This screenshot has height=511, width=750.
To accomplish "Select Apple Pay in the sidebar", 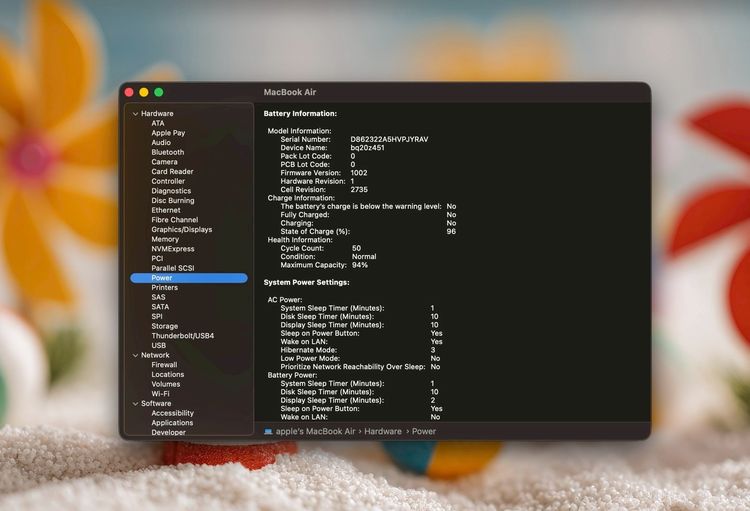I will point(168,133).
